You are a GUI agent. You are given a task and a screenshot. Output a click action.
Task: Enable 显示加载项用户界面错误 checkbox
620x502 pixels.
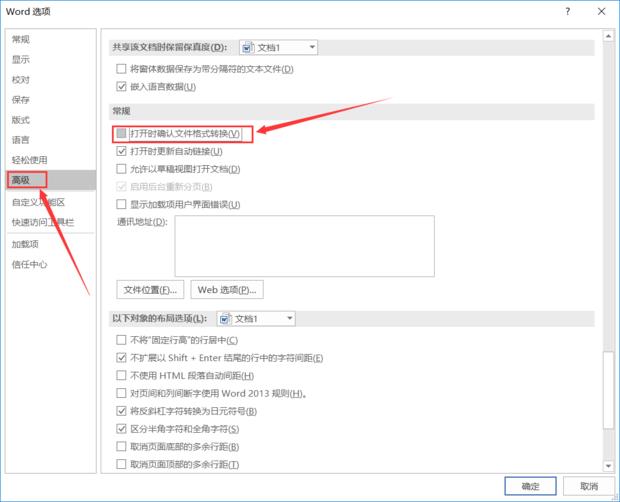click(122, 205)
